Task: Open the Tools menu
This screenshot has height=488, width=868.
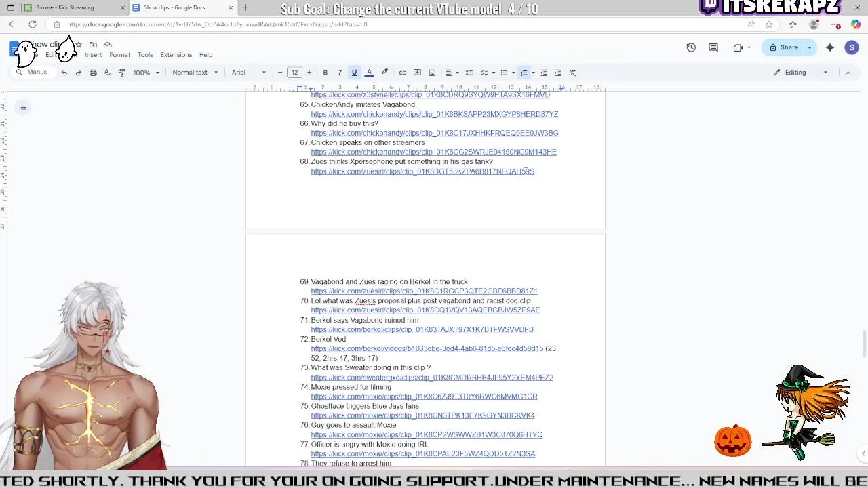Action: point(145,55)
